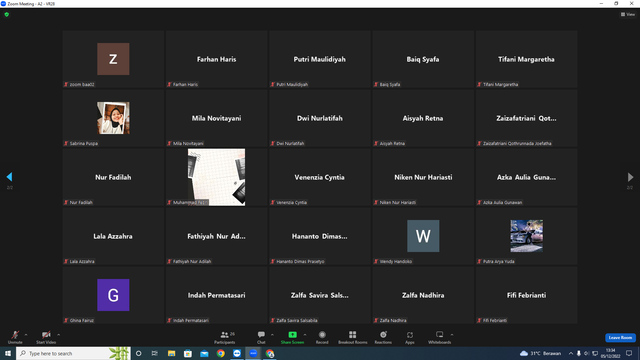Screen dimensions: 640x360
Task: Open Breakout Rooms
Action: pos(353,337)
